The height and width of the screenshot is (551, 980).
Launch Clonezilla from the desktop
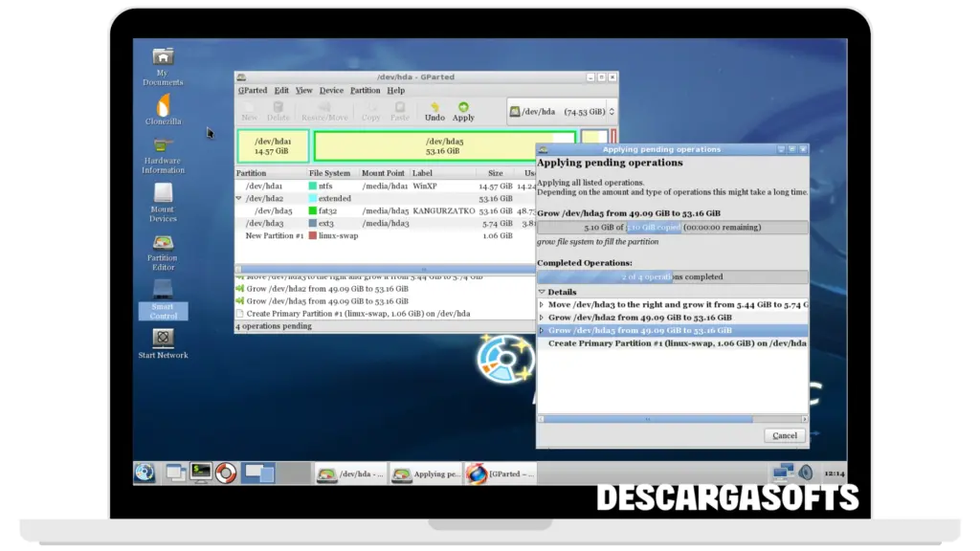163,109
